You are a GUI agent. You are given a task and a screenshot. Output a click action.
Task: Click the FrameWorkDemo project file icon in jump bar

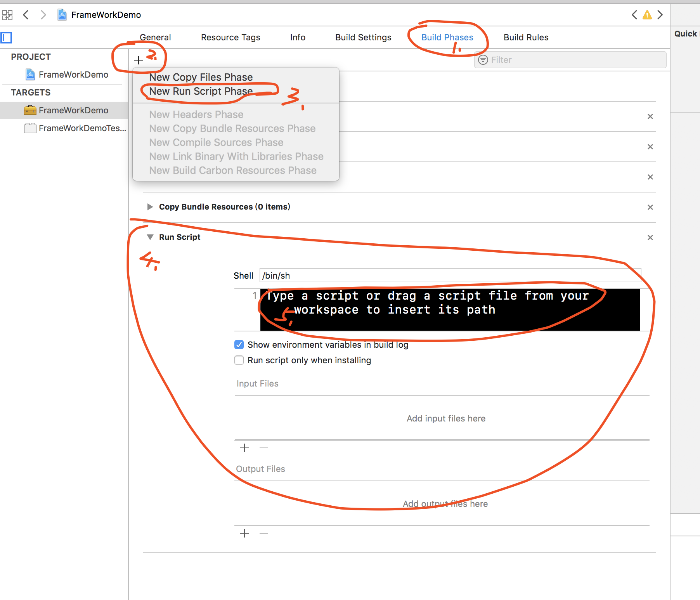point(62,15)
